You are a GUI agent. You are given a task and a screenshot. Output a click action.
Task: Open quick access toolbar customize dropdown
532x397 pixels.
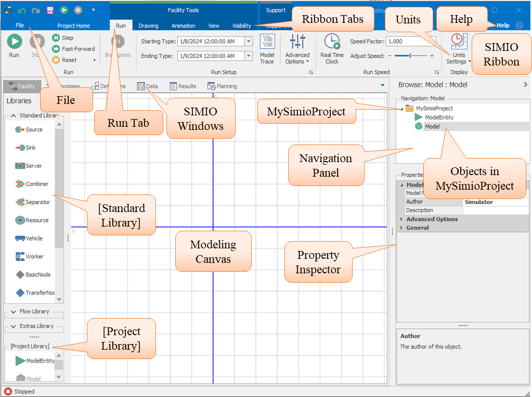93,10
